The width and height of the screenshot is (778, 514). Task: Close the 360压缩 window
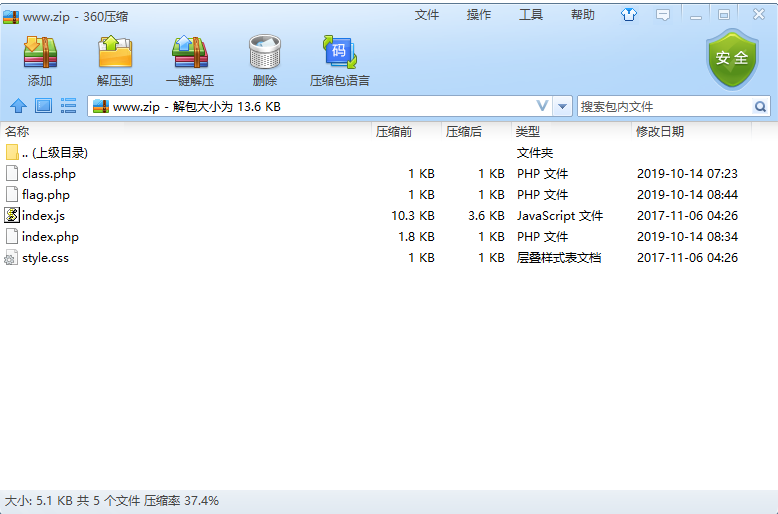(759, 14)
